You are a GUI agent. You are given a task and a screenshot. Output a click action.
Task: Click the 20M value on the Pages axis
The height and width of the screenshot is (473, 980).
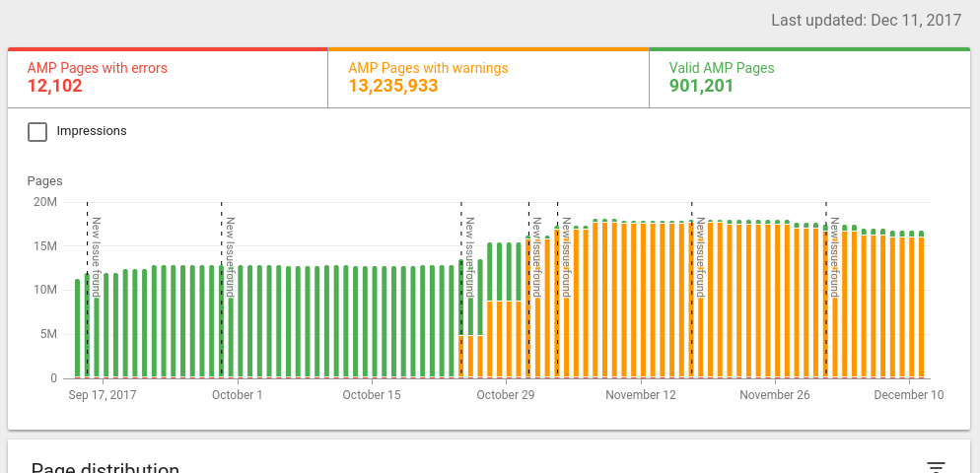click(45, 202)
